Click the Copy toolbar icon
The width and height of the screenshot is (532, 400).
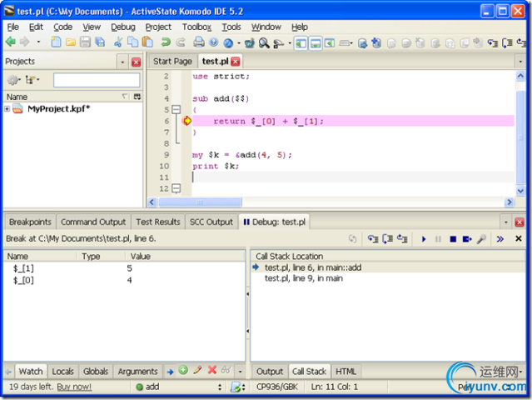point(132,42)
